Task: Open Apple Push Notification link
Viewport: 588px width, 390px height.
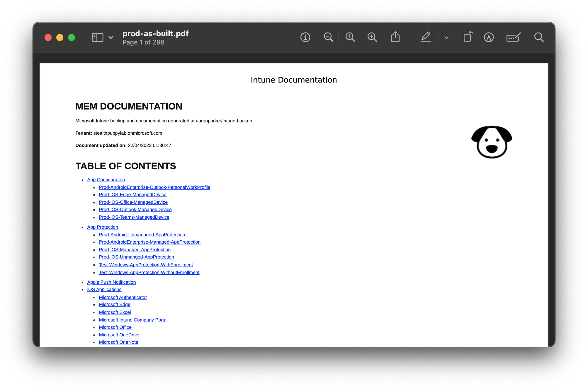Action: click(111, 282)
